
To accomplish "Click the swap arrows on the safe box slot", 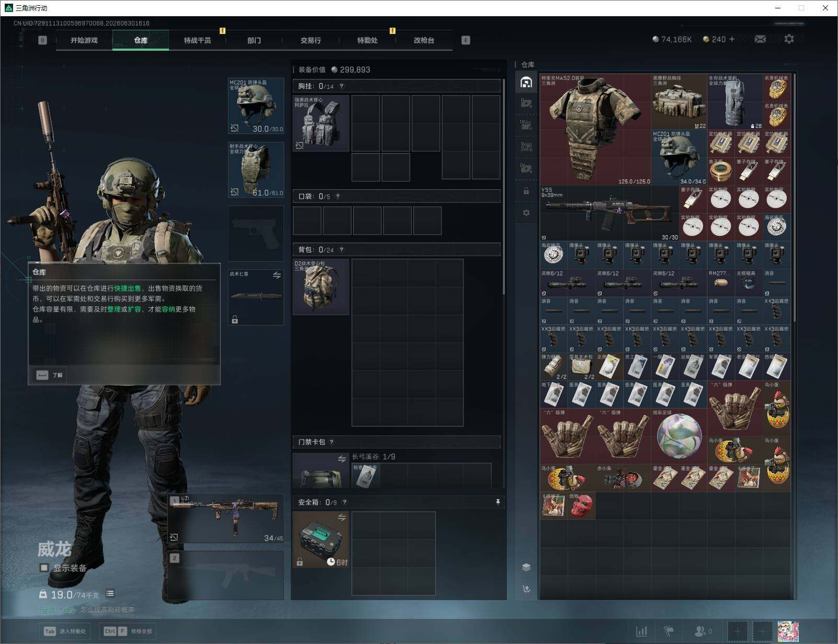I will [x=342, y=517].
